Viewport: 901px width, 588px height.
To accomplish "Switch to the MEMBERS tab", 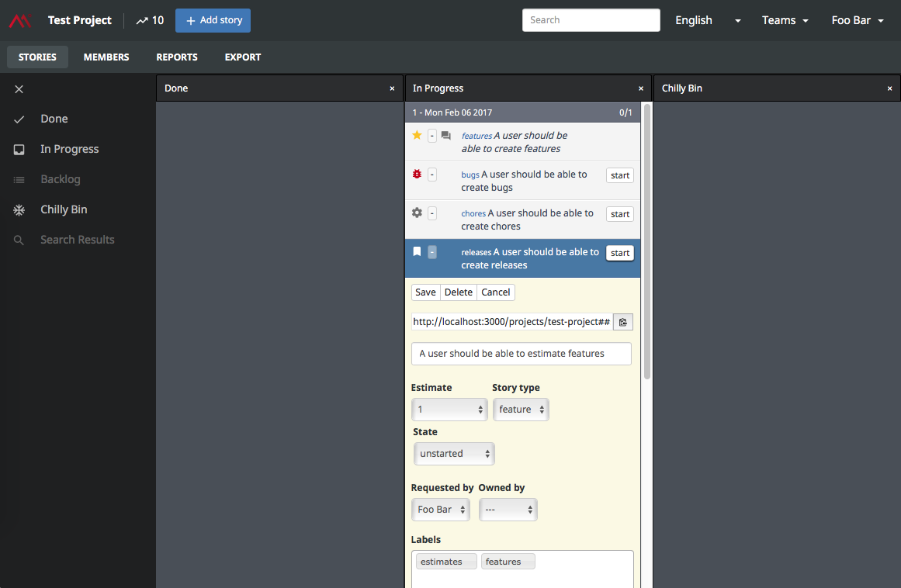I will point(106,57).
